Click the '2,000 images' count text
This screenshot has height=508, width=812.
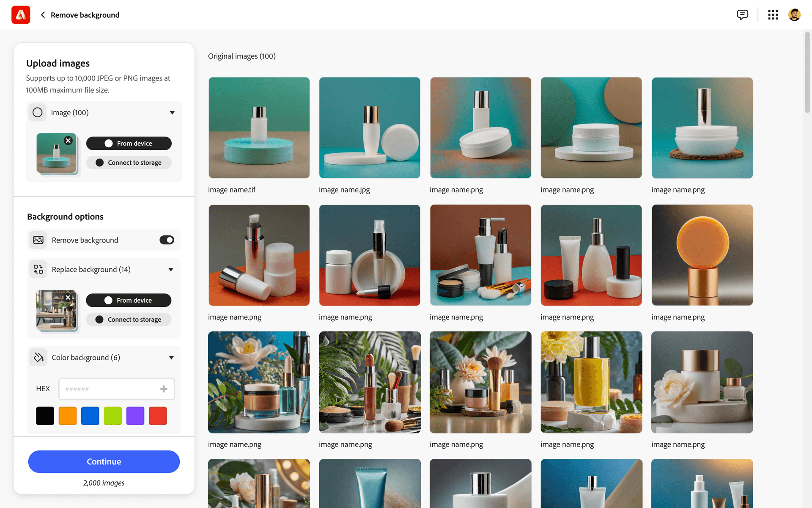[104, 483]
